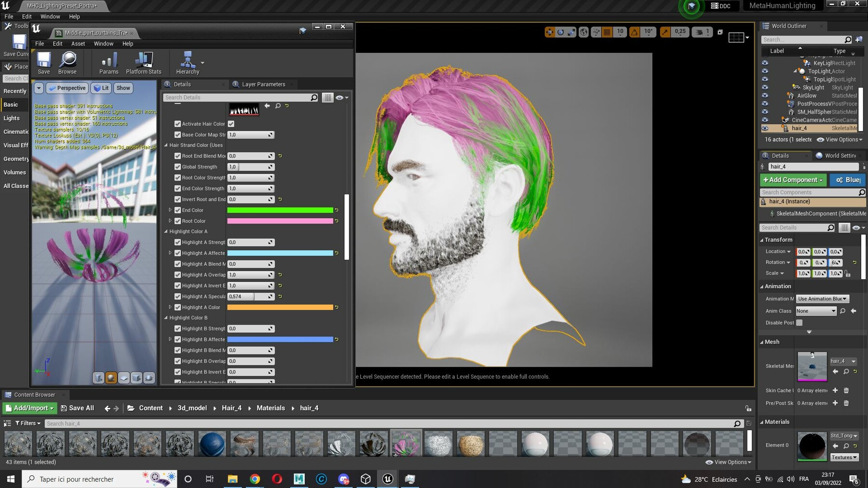868x488 pixels.
Task: Open the Animation Mode dropdown
Action: pos(822,299)
